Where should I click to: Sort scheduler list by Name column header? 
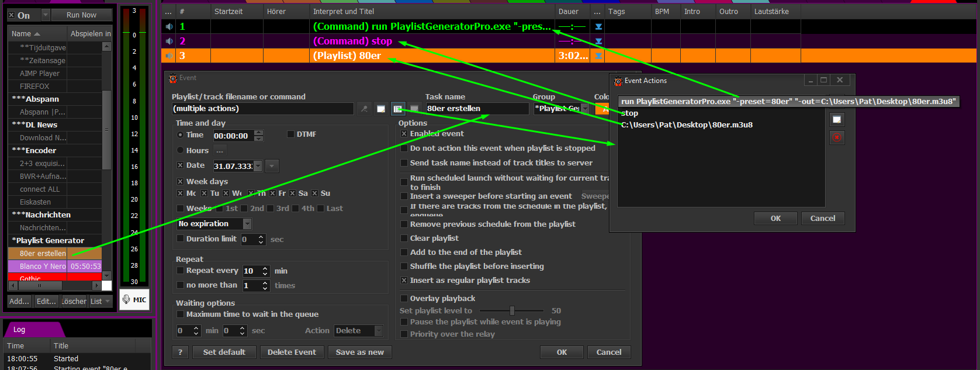(37, 34)
